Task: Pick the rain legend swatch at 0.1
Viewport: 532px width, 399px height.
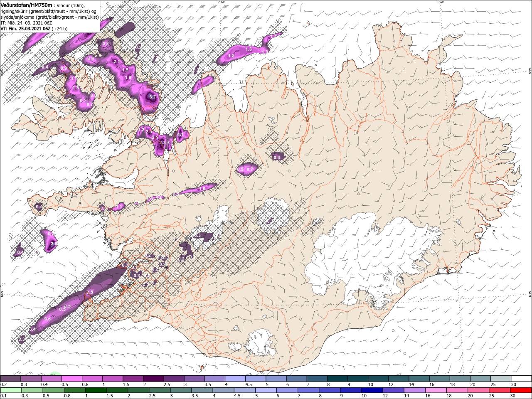Action: 11,390
